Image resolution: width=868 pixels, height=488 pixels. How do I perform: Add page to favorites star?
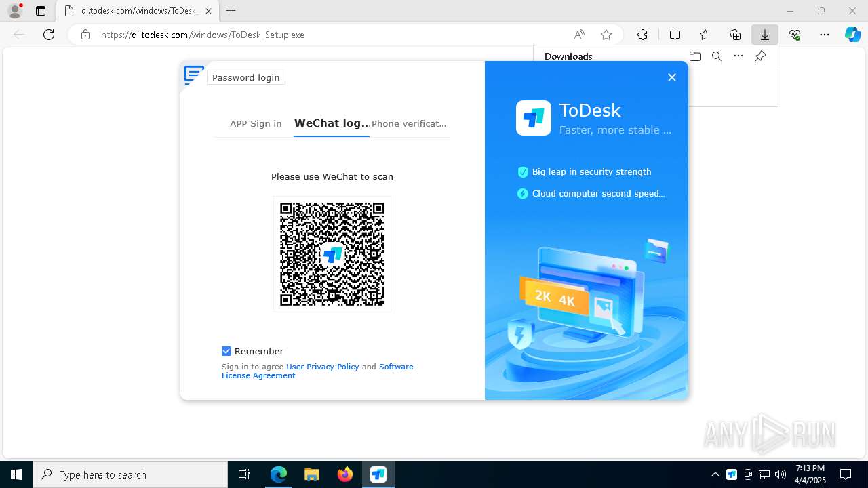click(x=606, y=35)
